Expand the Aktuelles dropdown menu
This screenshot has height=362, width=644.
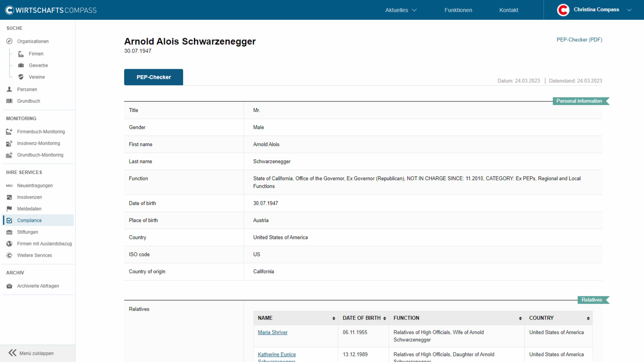[401, 10]
